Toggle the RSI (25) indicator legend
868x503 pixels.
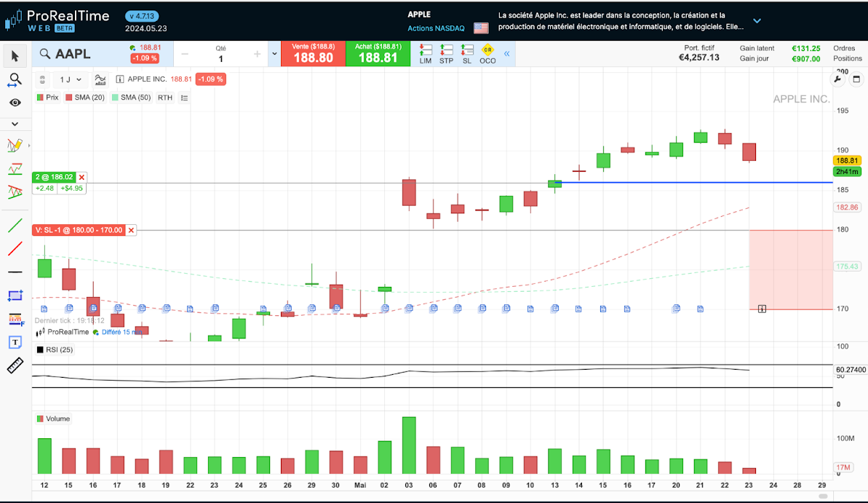(x=55, y=349)
